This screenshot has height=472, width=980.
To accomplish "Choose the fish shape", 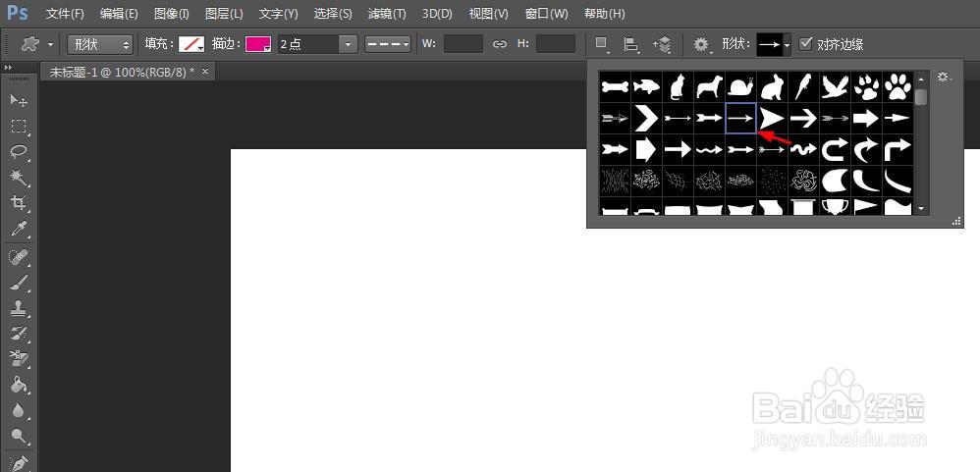I will coord(647,86).
